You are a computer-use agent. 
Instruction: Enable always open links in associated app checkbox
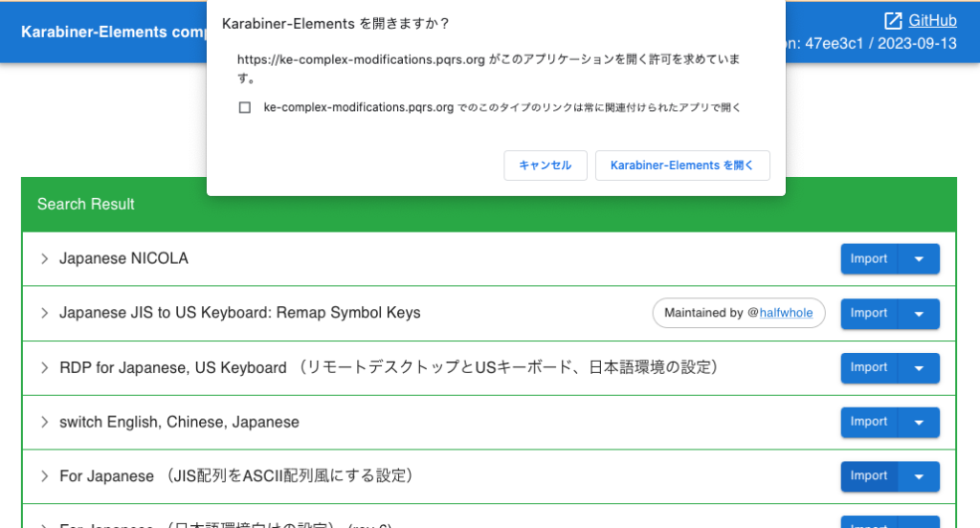pyautogui.click(x=245, y=107)
